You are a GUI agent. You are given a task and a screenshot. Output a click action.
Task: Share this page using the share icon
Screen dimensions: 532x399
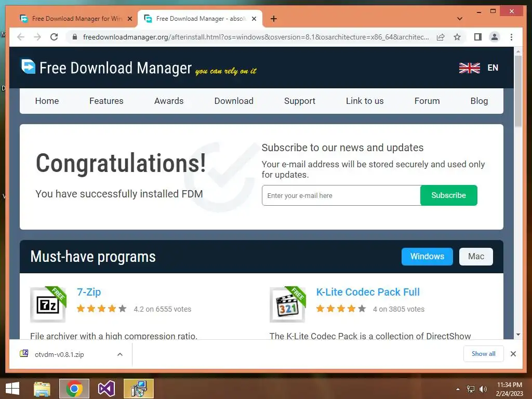click(441, 37)
